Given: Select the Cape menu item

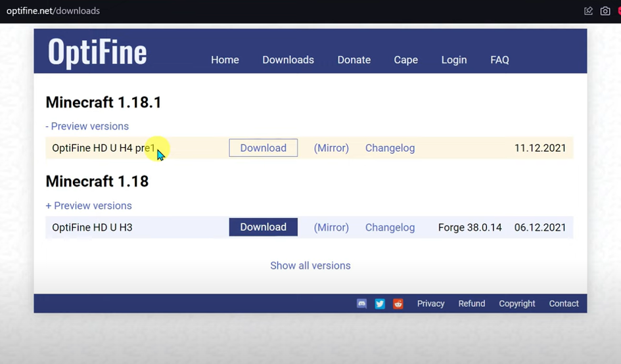Looking at the screenshot, I should click(x=405, y=60).
